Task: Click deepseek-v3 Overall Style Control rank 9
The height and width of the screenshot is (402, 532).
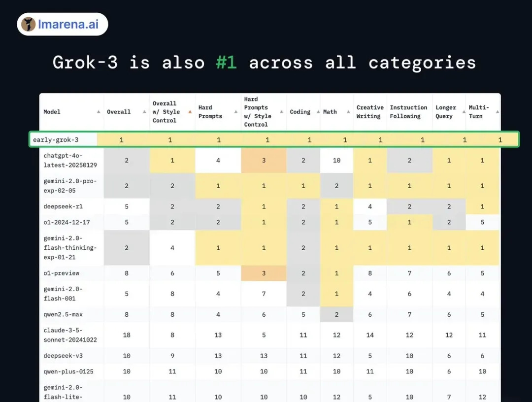Action: (172, 356)
